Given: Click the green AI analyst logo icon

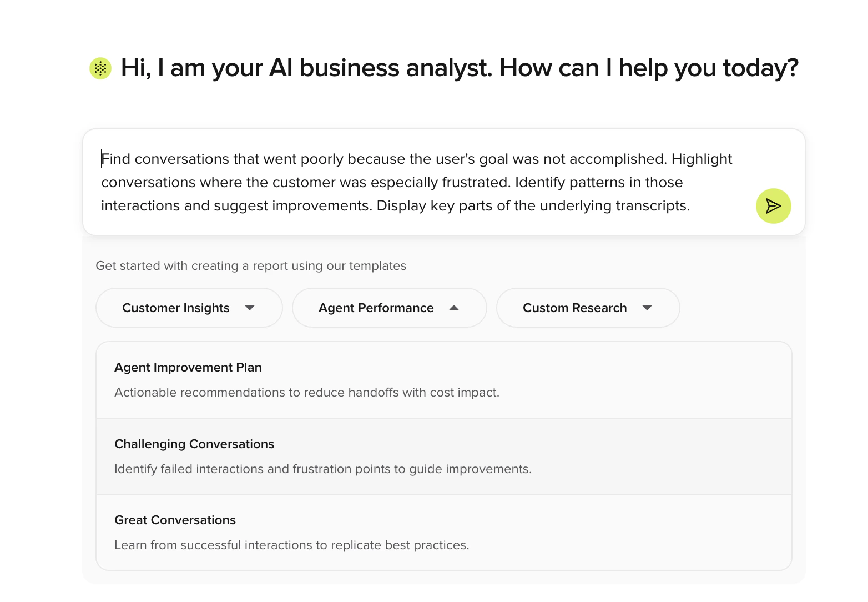Looking at the screenshot, I should click(x=100, y=68).
